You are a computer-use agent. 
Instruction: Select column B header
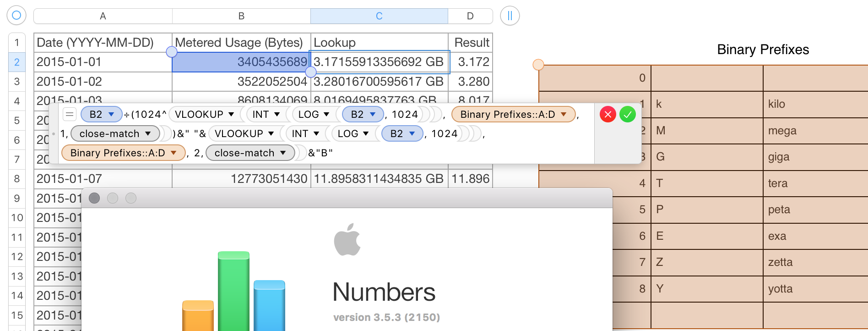click(x=241, y=16)
